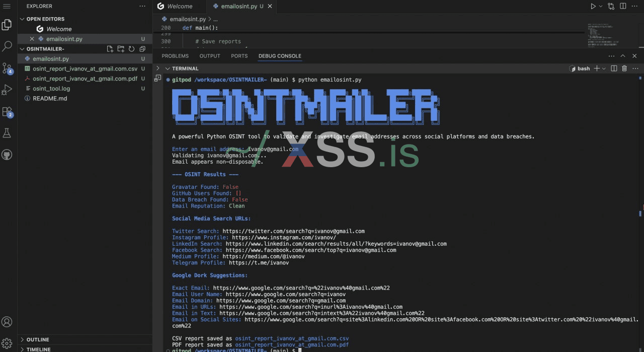Click the editor minimap preview
Screen dimensions: 644x352
click(x=604, y=35)
